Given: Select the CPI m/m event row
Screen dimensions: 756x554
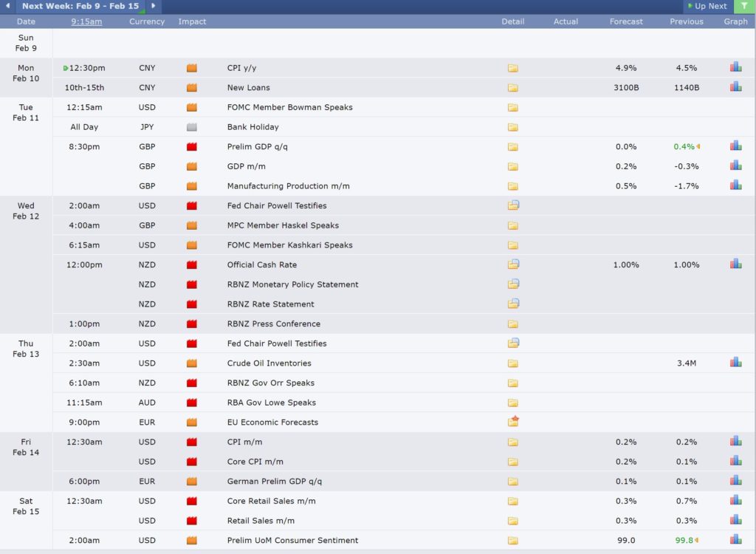Looking at the screenshot, I should (x=404, y=442).
